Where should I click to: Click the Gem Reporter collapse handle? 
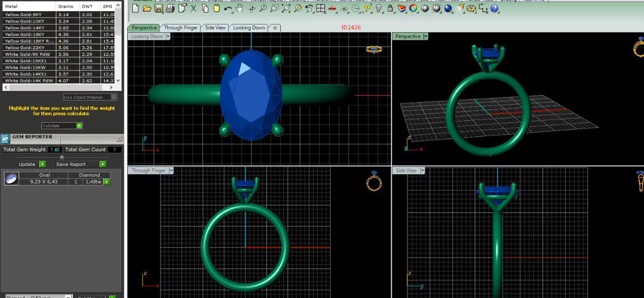tap(62, 157)
